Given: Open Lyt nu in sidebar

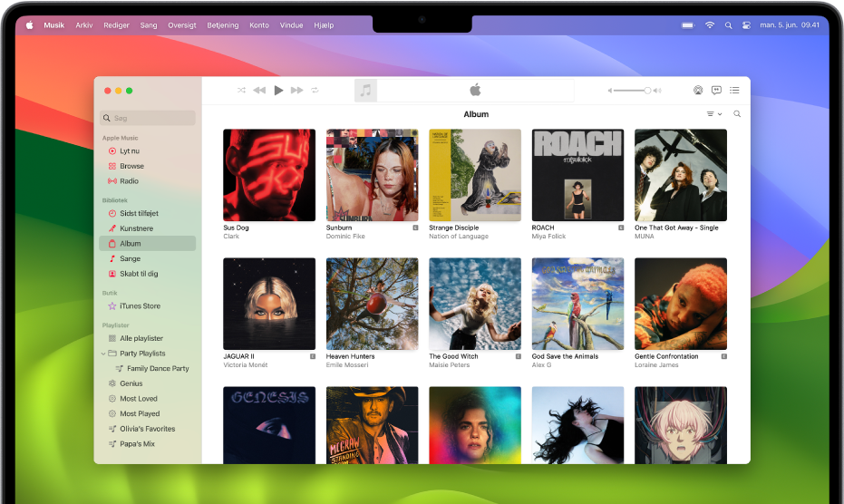Looking at the screenshot, I should pyautogui.click(x=148, y=151).
